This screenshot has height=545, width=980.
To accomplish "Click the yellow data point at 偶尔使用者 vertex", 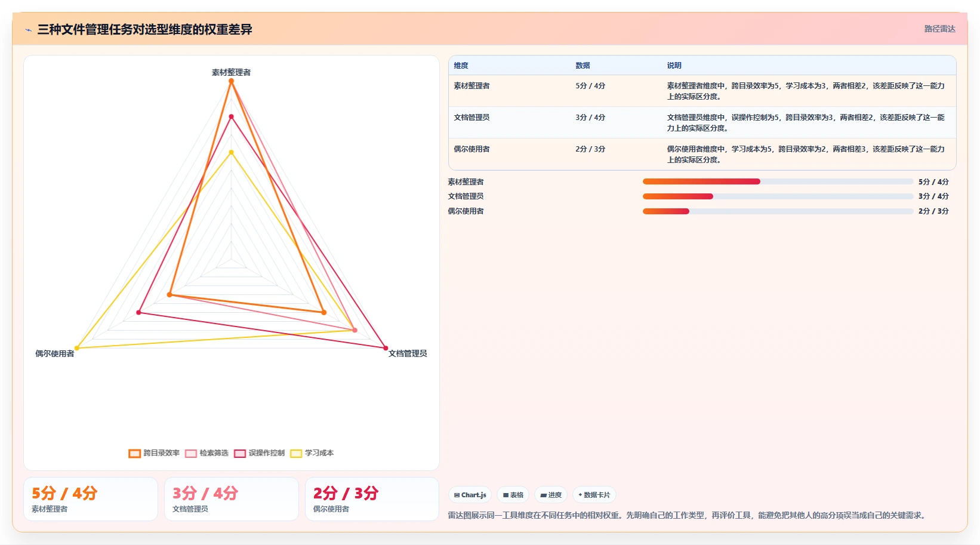I will pos(77,348).
